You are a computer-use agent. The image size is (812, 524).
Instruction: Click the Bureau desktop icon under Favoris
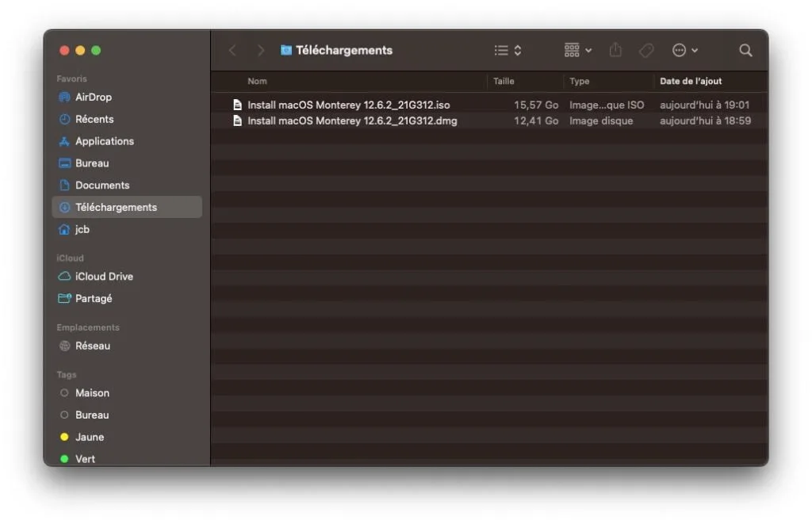click(64, 163)
